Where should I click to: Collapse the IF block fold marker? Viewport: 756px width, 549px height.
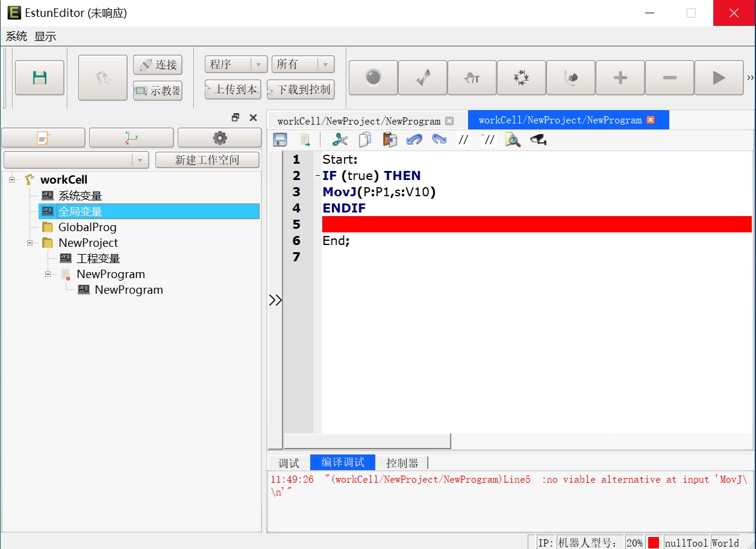[x=317, y=176]
